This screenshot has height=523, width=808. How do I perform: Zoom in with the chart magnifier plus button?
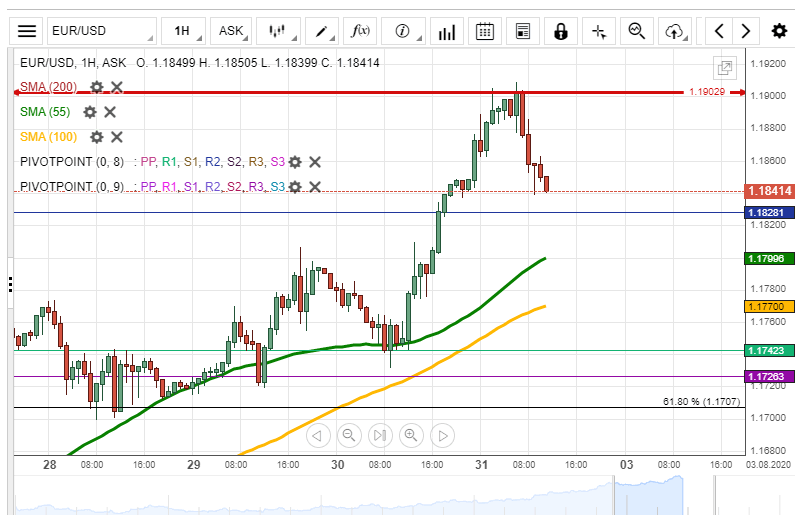coord(411,435)
